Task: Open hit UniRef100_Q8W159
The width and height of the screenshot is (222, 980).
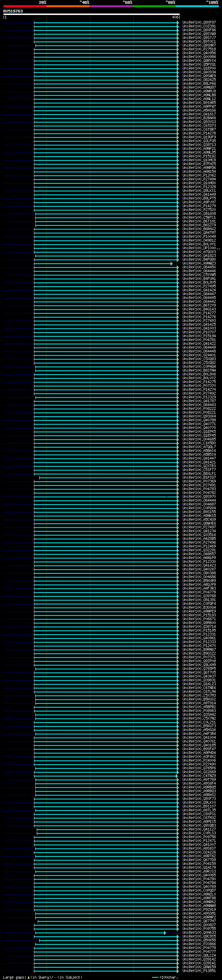Action: pyautogui.click(x=199, y=967)
